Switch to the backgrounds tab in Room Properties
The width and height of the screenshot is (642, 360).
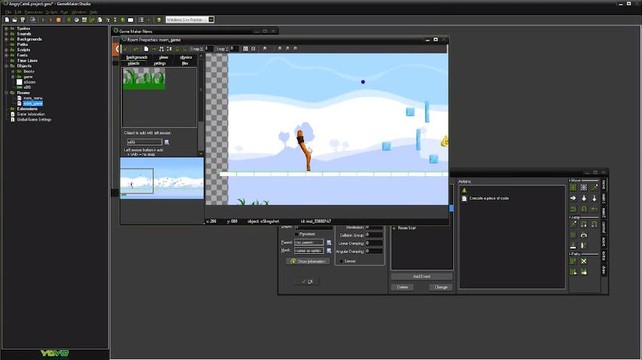pyautogui.click(x=136, y=57)
